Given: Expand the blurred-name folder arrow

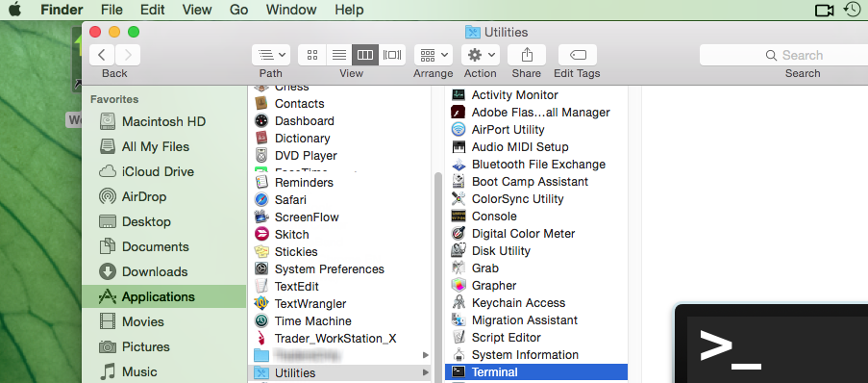Looking at the screenshot, I should 426,355.
